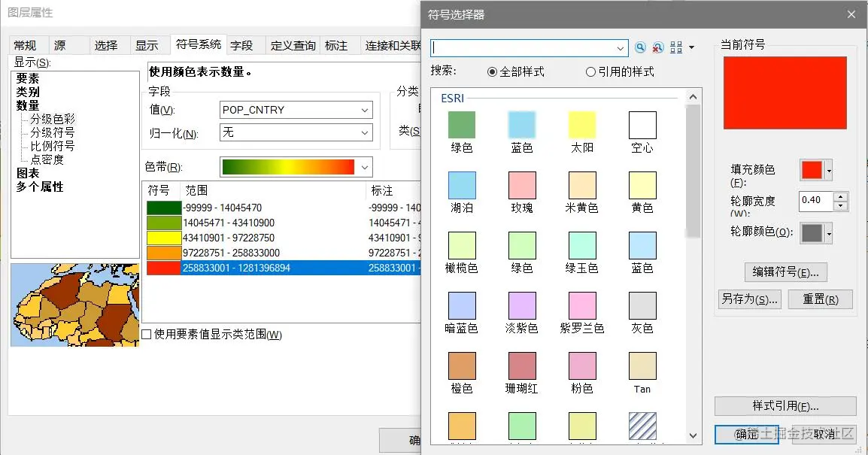Open the 值 field dropdown POP_CNTRY
The width and height of the screenshot is (868, 455).
296,110
